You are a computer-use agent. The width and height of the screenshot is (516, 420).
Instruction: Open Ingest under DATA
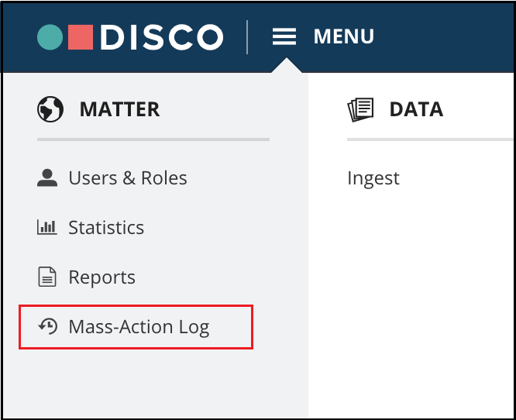373,179
